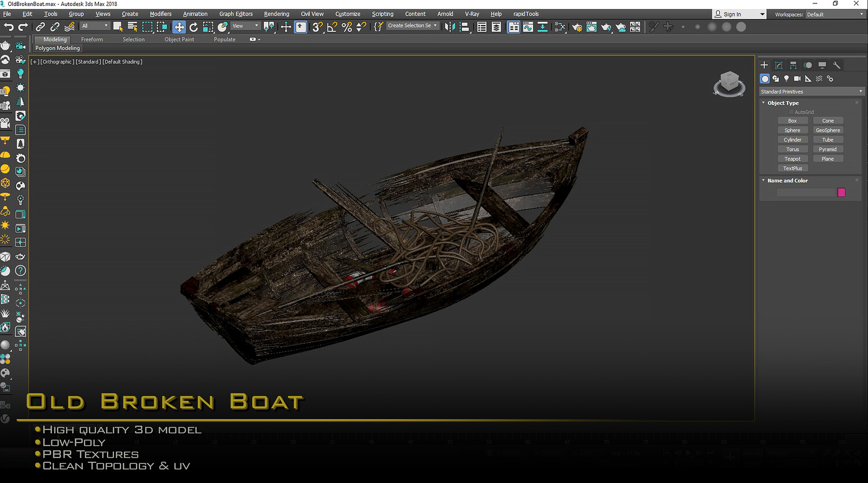Screen dimensions: 868x483
Task: Toggle Keyboard Shortcut Override button
Action: (301, 27)
